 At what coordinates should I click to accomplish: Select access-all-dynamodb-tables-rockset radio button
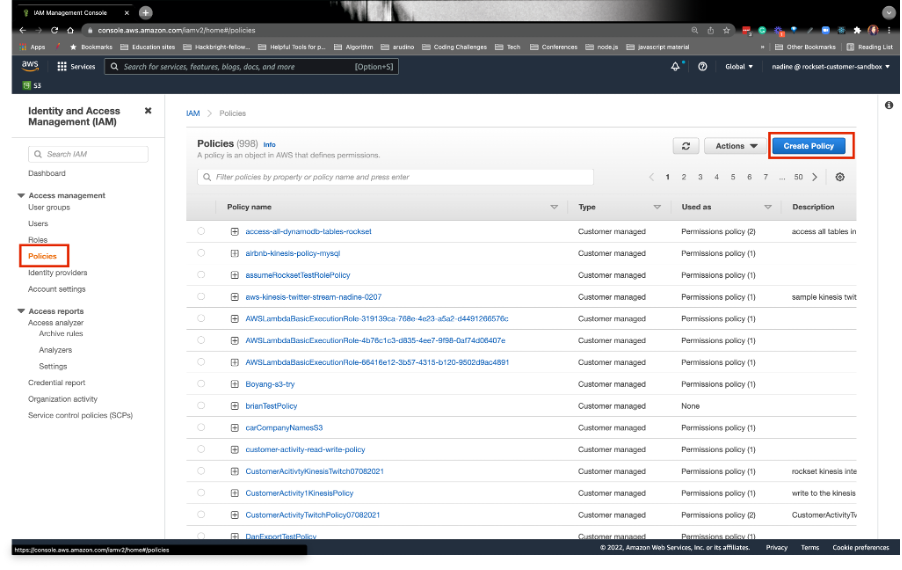tap(201, 231)
